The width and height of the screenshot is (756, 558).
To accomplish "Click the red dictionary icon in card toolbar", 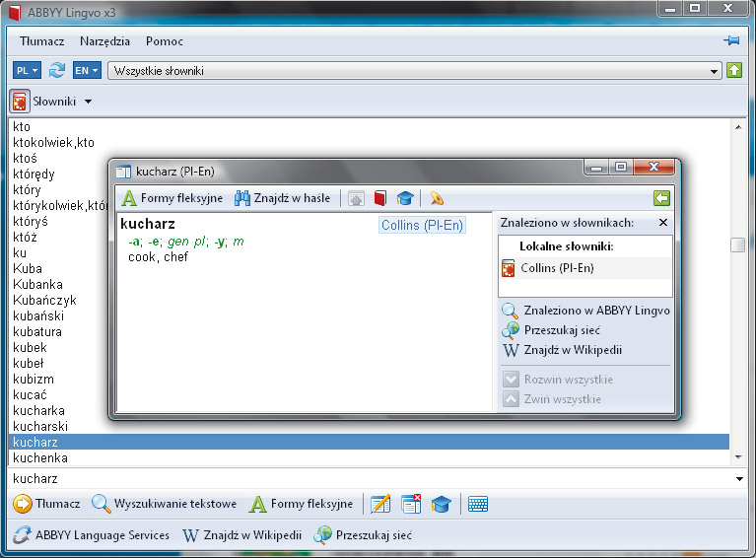I will (380, 198).
